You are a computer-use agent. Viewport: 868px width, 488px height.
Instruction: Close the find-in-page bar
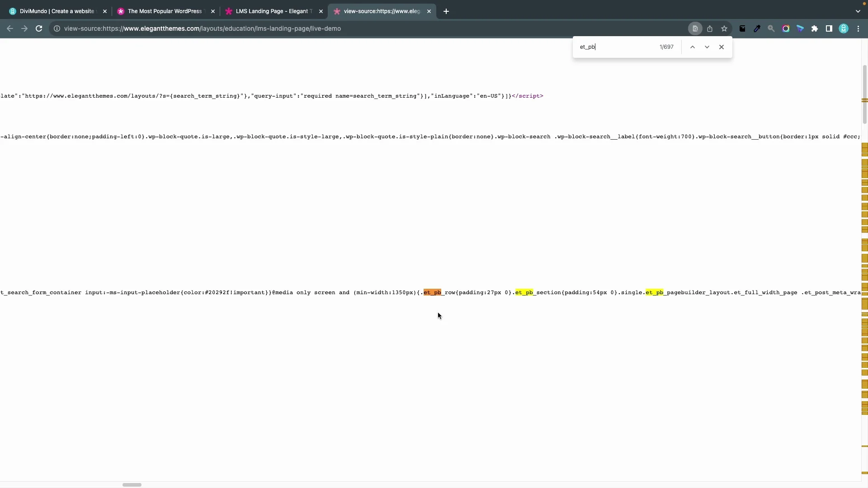[722, 47]
